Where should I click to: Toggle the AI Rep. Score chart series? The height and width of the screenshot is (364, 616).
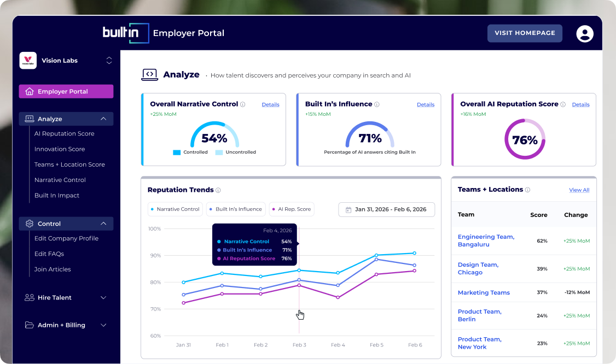tap(292, 209)
